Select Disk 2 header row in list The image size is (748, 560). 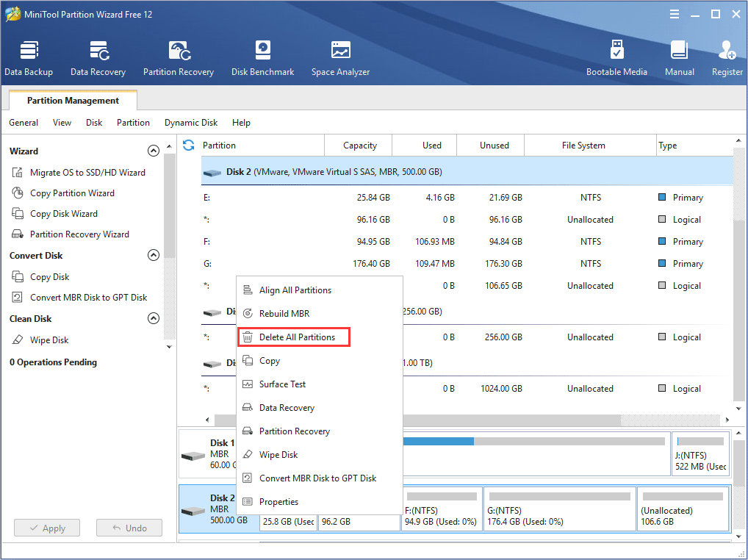467,172
